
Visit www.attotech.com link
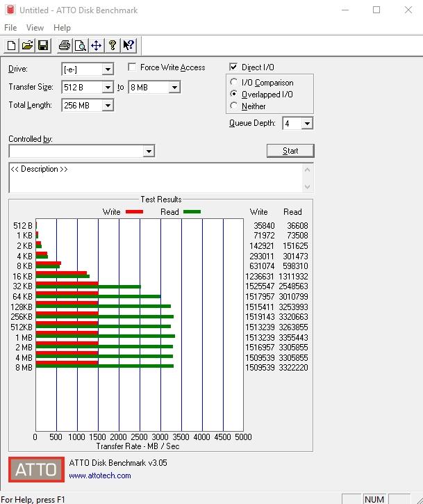100,475
